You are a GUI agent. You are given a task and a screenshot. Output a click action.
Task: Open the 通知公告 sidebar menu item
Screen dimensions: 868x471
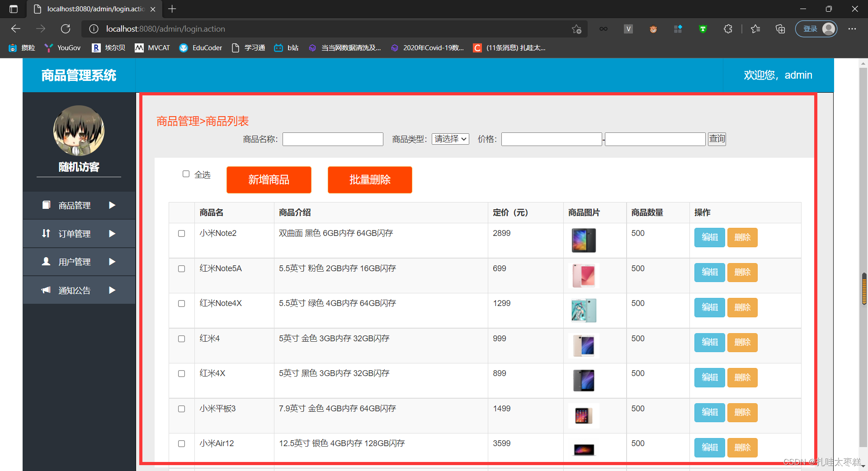79,290
